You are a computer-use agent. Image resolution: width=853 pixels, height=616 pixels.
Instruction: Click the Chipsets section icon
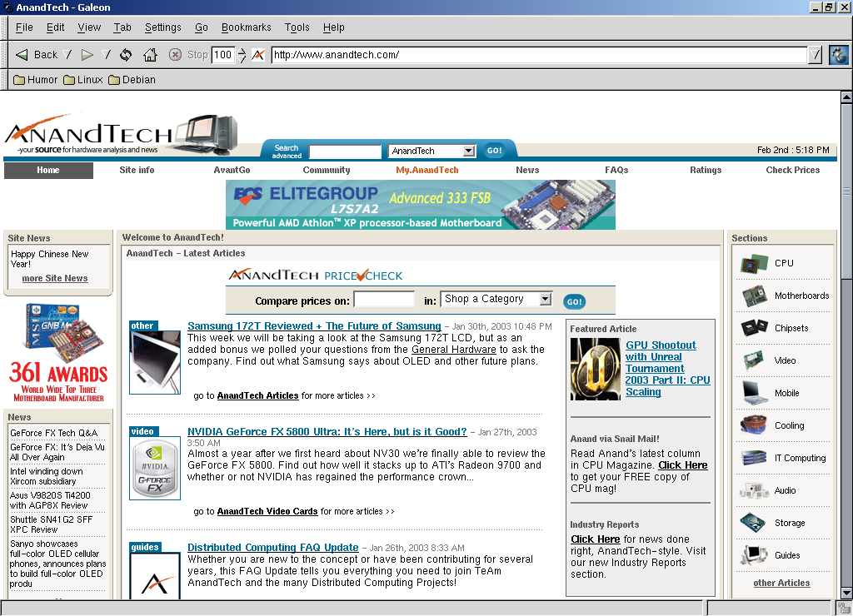pyautogui.click(x=754, y=328)
